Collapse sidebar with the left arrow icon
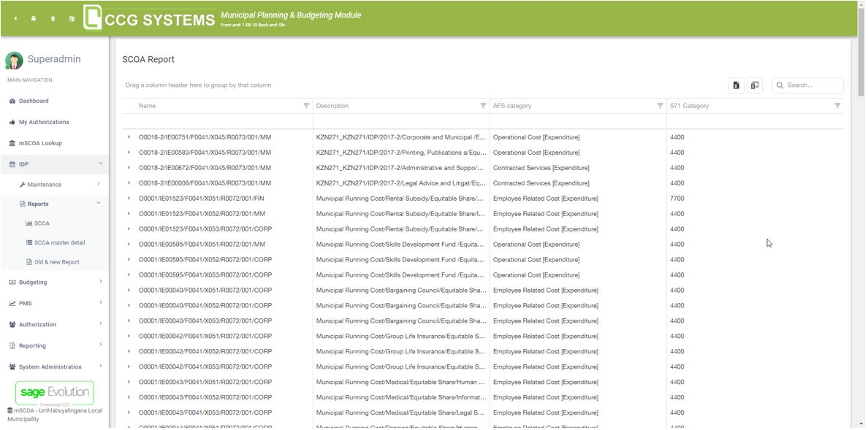 point(15,19)
